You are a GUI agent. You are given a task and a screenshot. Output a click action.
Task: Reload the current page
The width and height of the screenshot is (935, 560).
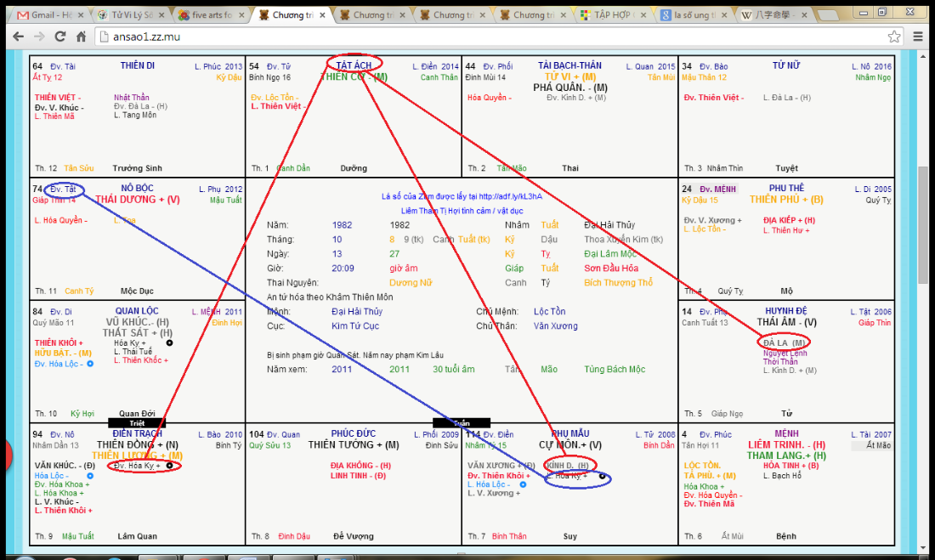(x=60, y=37)
